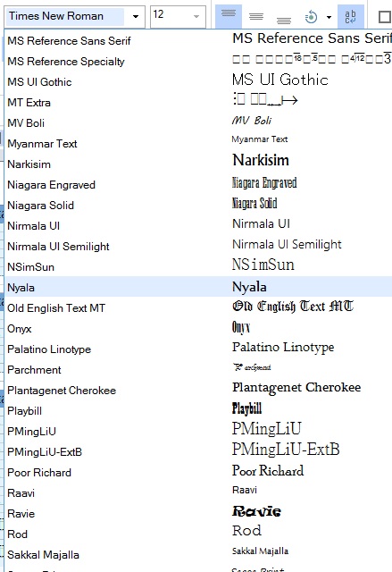Pick Ravie from the font list
The image size is (392, 572).
[x=198, y=513]
